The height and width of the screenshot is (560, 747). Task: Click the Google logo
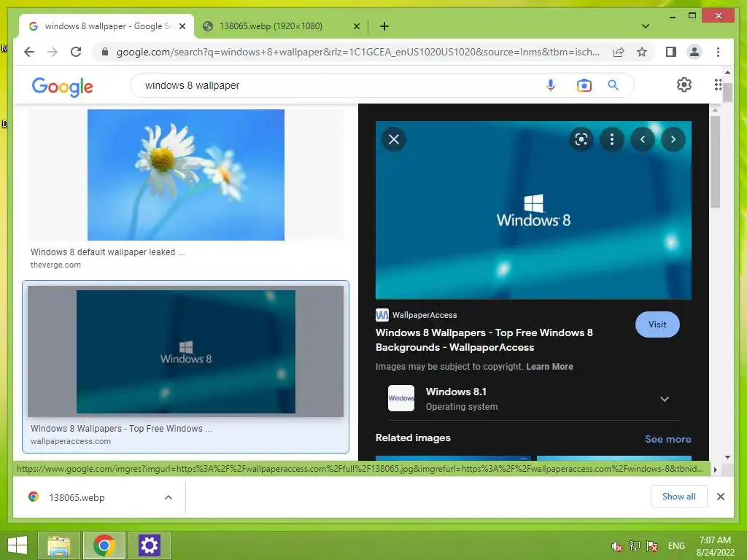click(x=63, y=86)
